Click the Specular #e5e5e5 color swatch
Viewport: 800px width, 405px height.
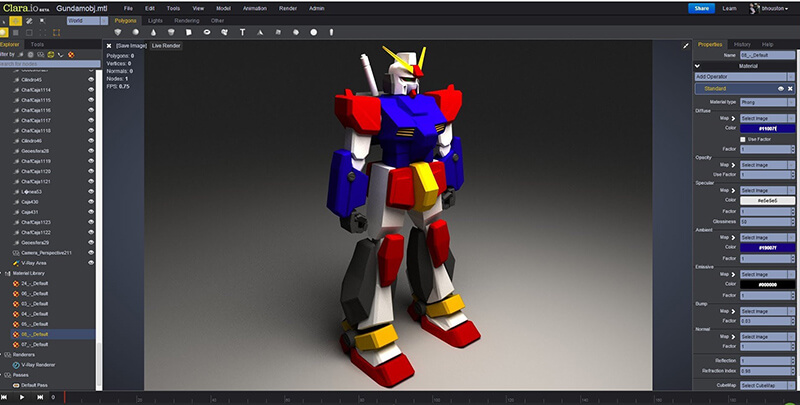click(767, 201)
